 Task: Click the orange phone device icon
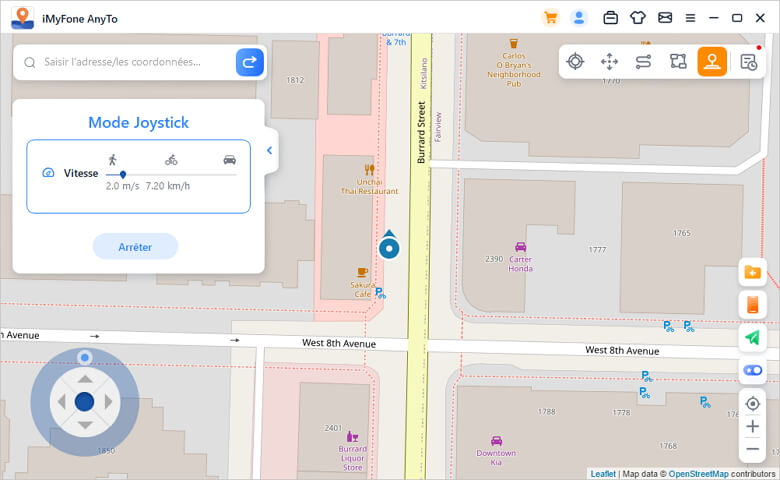click(x=752, y=304)
